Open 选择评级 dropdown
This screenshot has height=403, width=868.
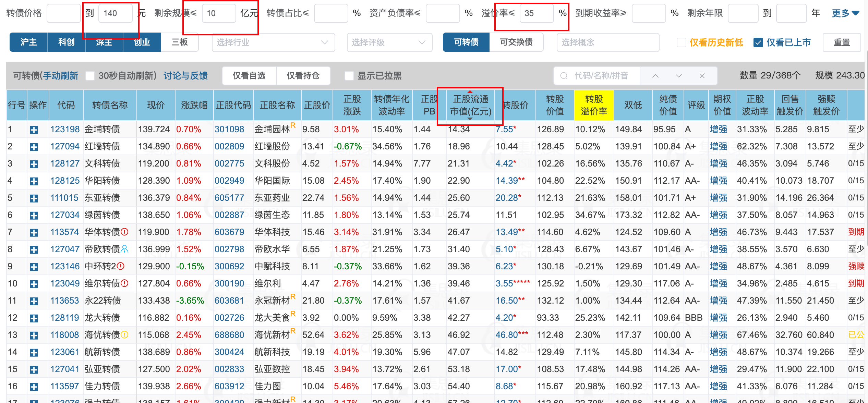coord(389,42)
